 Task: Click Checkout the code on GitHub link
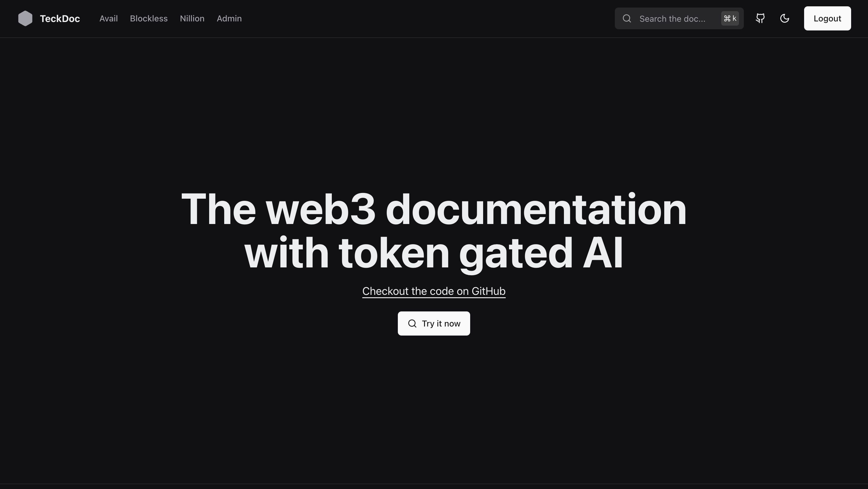(434, 291)
